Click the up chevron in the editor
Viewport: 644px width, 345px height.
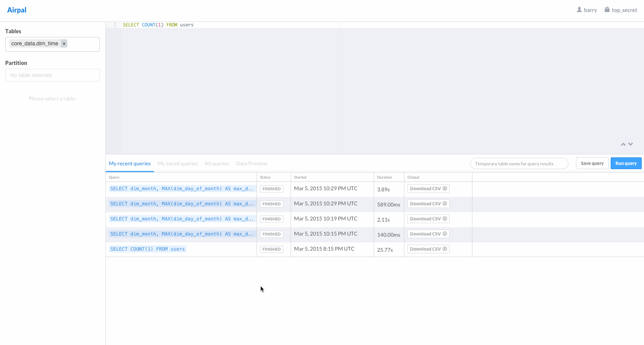click(x=623, y=144)
